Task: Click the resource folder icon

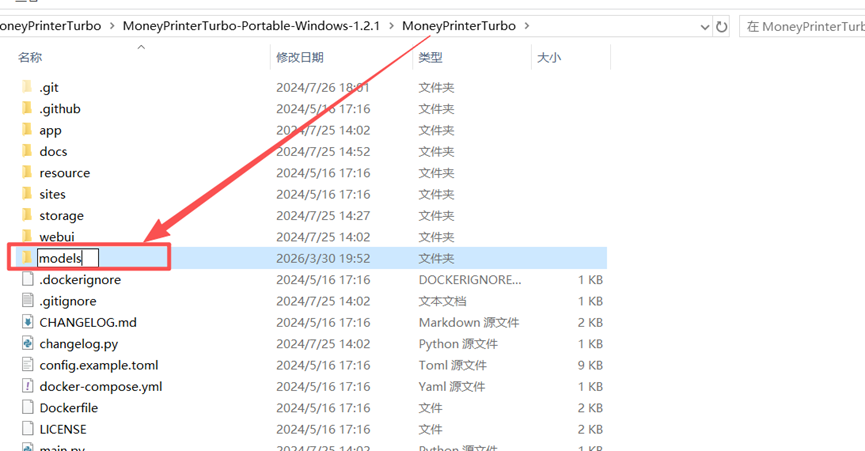Action: click(27, 173)
